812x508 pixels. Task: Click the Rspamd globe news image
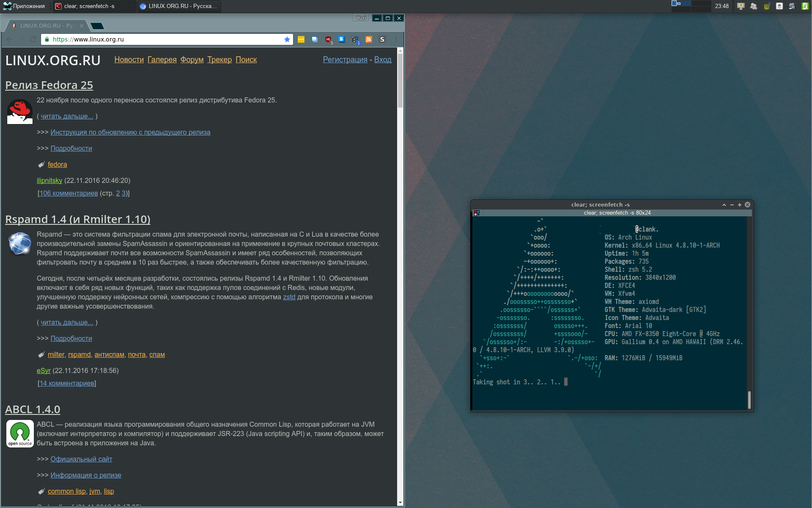pyautogui.click(x=19, y=243)
